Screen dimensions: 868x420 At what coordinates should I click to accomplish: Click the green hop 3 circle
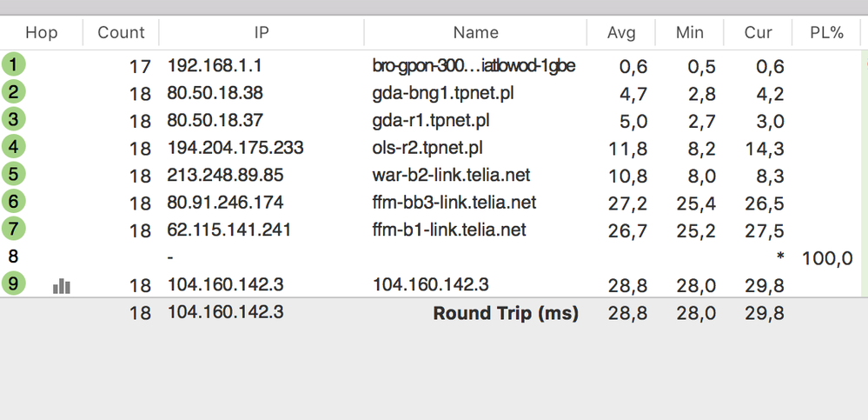click(14, 120)
